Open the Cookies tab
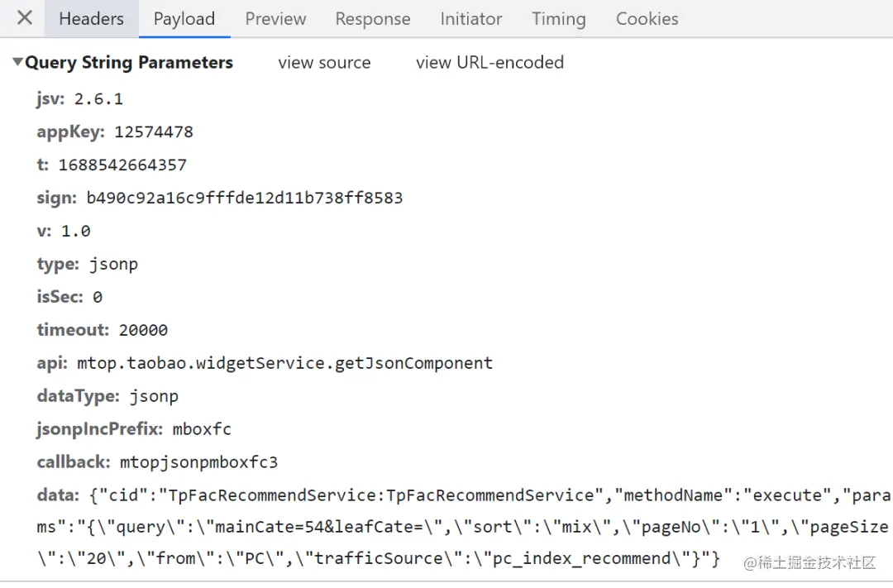893x588 pixels. pos(647,19)
